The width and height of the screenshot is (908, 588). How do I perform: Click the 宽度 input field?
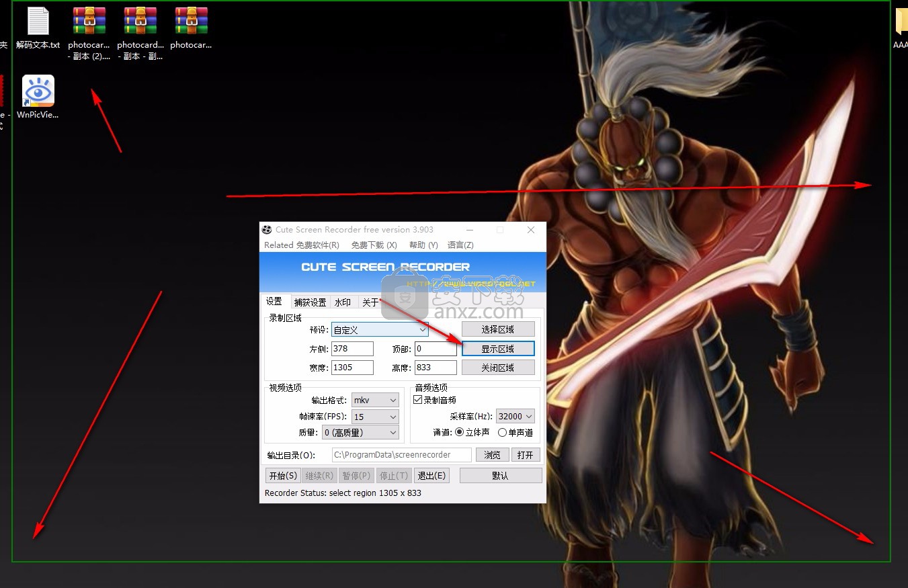[352, 368]
